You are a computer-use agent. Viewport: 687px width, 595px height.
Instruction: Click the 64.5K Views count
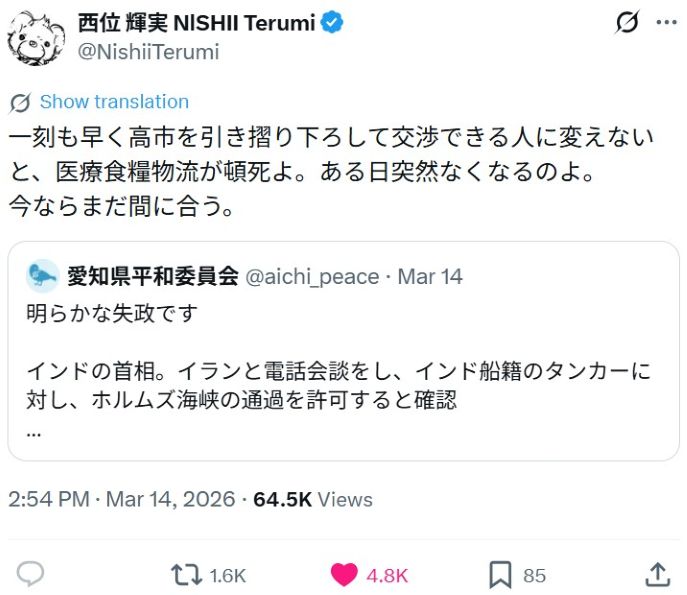coord(313,499)
